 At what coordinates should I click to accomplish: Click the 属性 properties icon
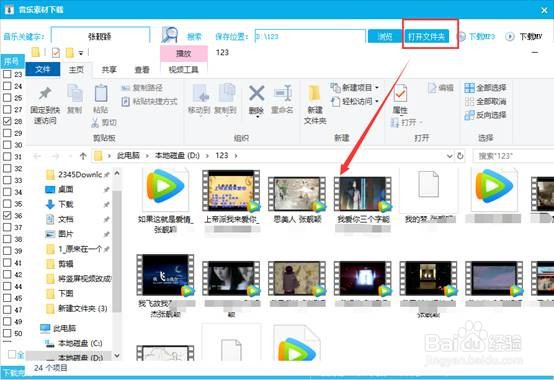400,93
